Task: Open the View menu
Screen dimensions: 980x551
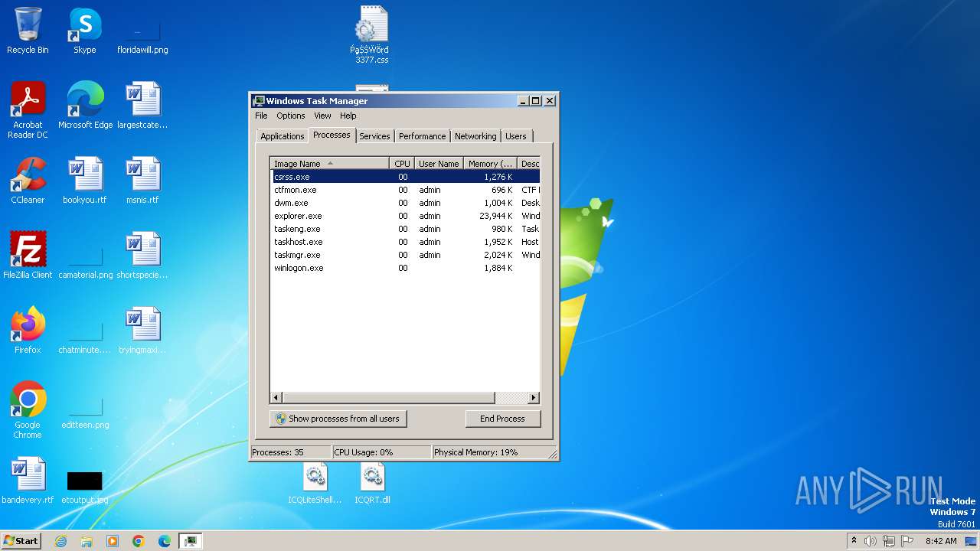Action: pyautogui.click(x=322, y=116)
